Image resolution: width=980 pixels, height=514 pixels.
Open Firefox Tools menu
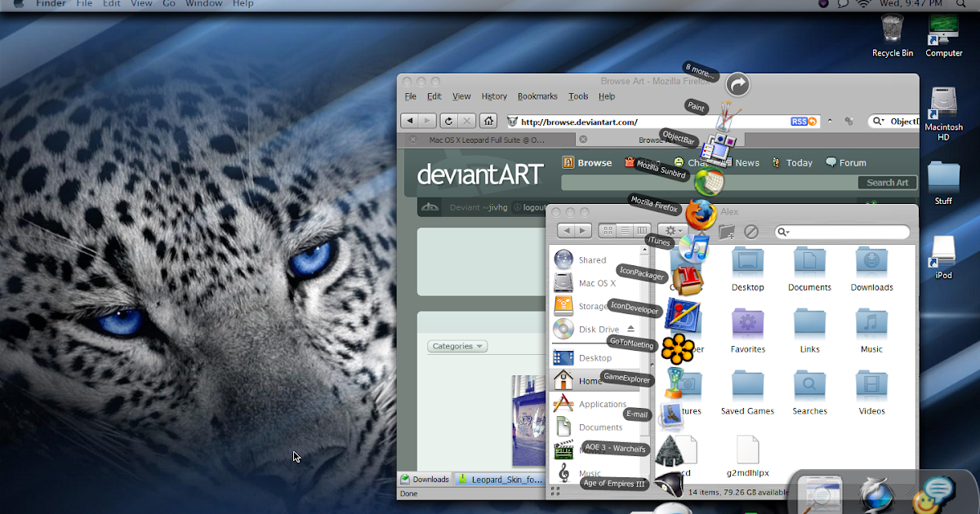click(578, 96)
